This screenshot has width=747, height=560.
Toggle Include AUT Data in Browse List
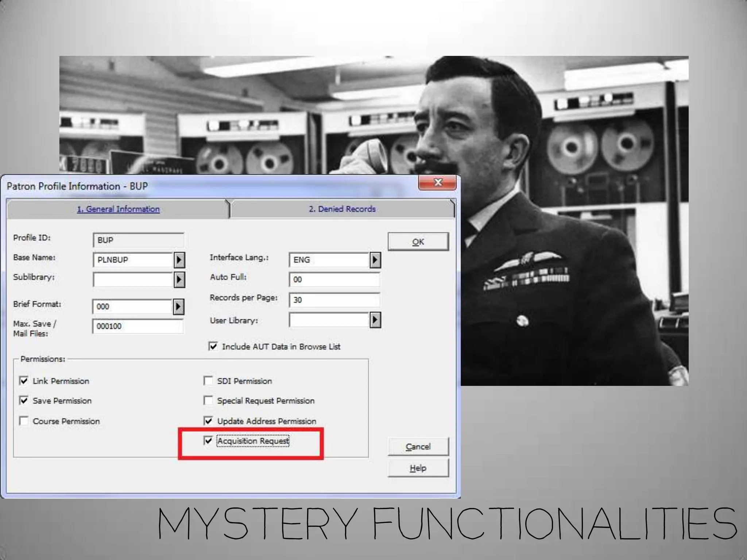pos(213,346)
